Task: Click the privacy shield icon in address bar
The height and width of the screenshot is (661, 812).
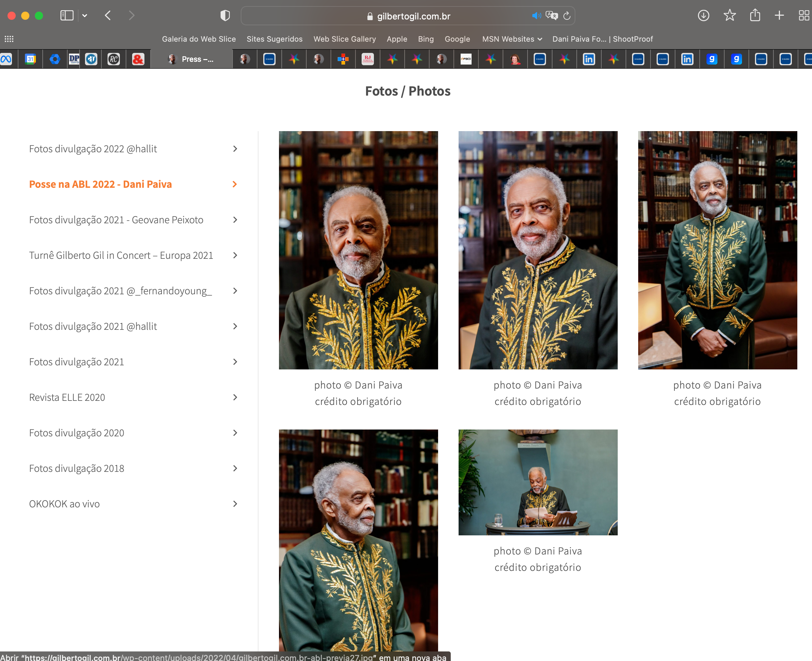Action: [x=225, y=16]
